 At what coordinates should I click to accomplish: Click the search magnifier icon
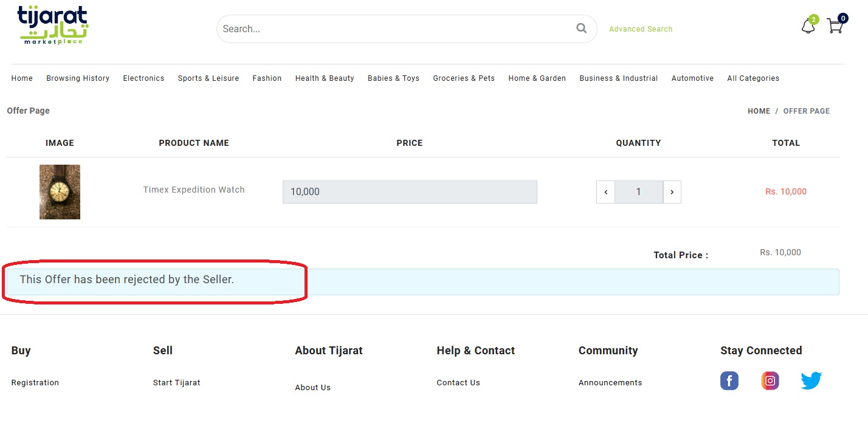click(x=582, y=28)
